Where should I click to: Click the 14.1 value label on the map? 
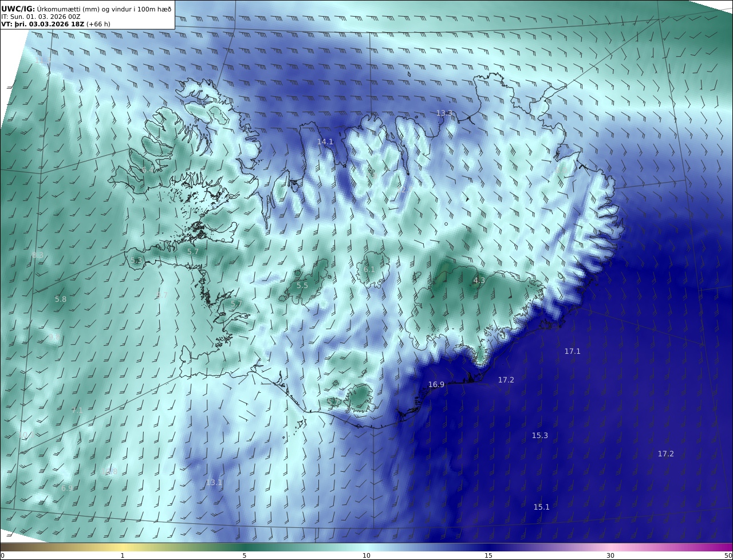click(x=325, y=141)
